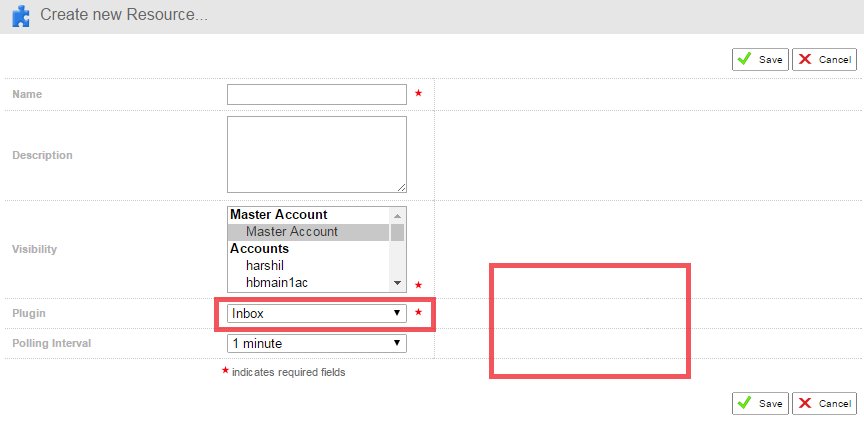This screenshot has height=425, width=864.
Task: Click inside the Description text area
Action: click(x=316, y=154)
